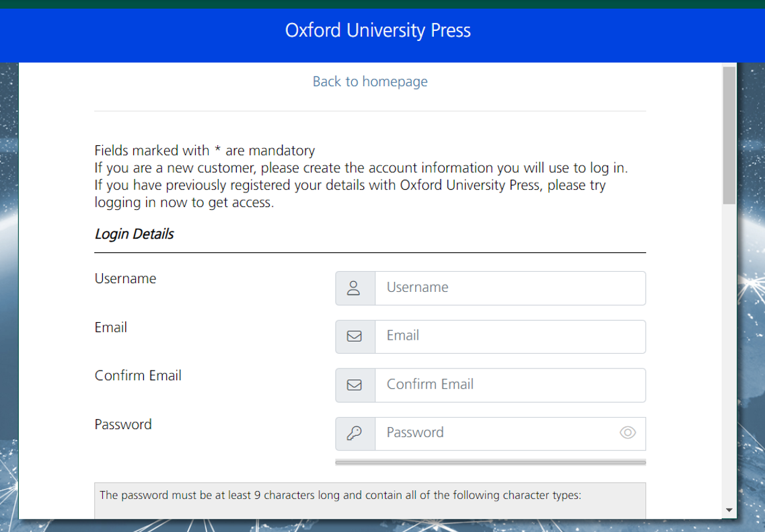Click the Email label text

coord(111,327)
